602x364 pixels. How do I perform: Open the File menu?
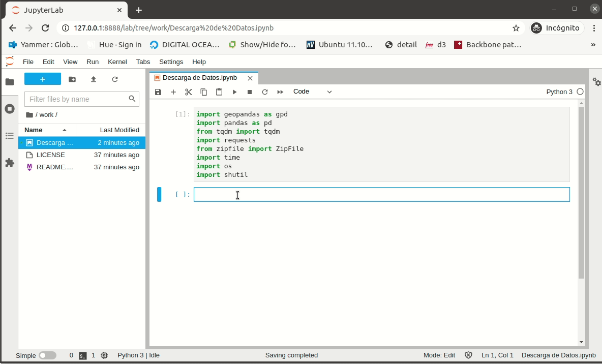[x=28, y=62]
